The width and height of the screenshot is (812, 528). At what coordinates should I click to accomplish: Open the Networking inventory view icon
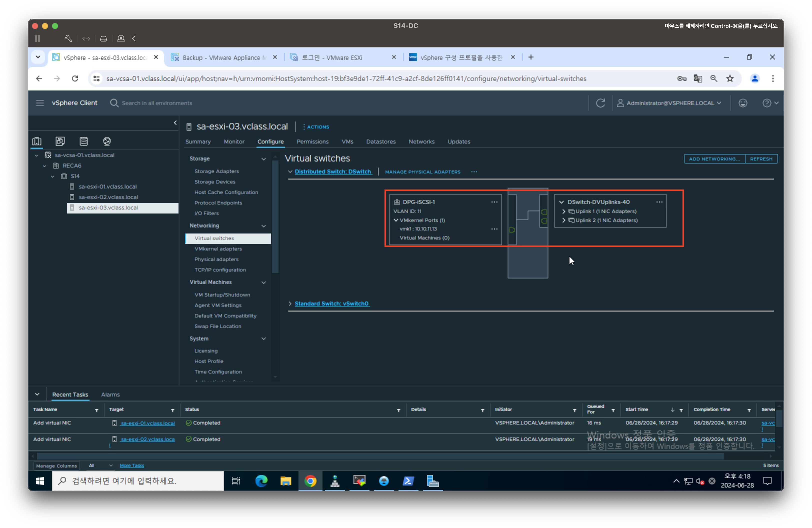coord(107,141)
